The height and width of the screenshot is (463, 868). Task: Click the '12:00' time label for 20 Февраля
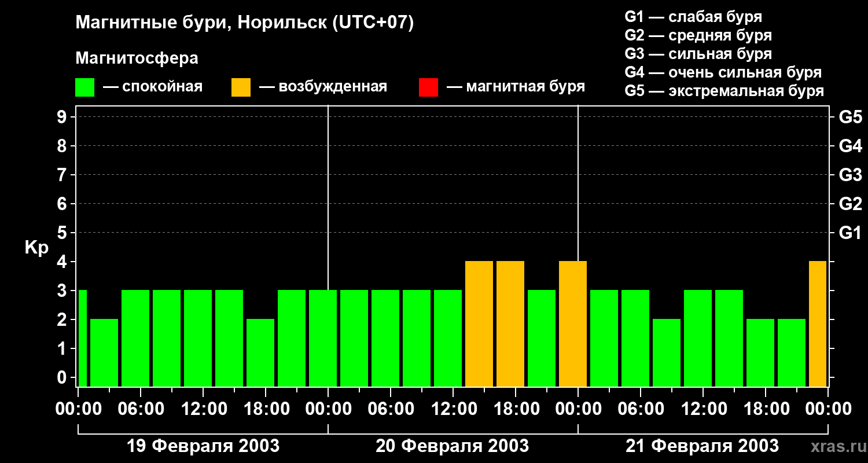pyautogui.click(x=453, y=409)
